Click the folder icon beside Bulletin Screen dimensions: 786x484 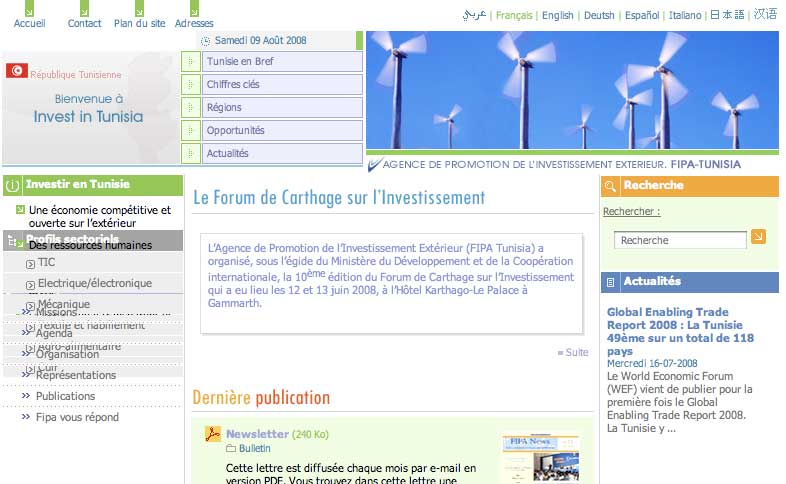pyautogui.click(x=231, y=448)
